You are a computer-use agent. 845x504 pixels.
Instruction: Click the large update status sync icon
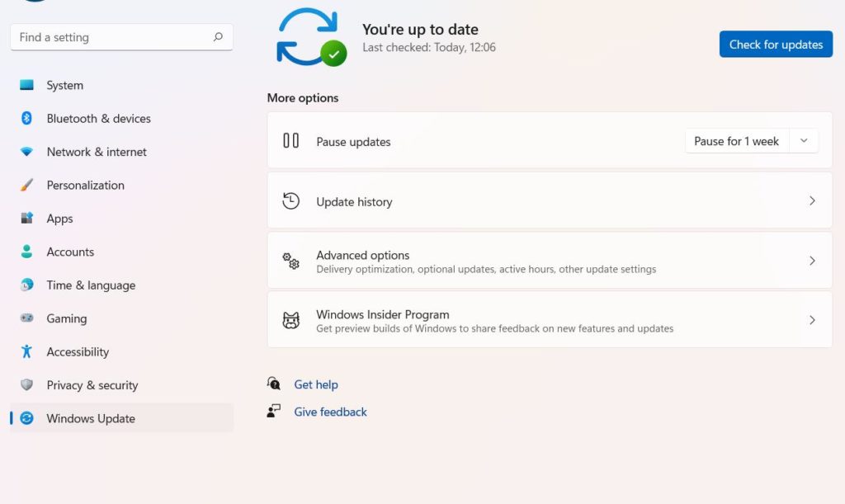point(311,37)
